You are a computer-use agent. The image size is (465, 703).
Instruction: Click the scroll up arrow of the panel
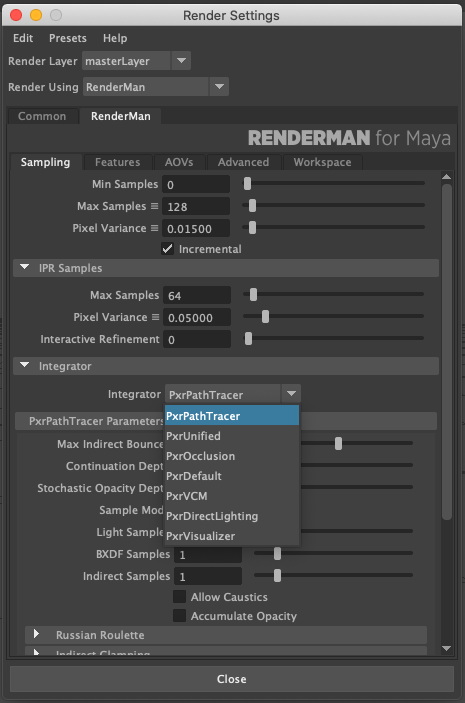447,177
